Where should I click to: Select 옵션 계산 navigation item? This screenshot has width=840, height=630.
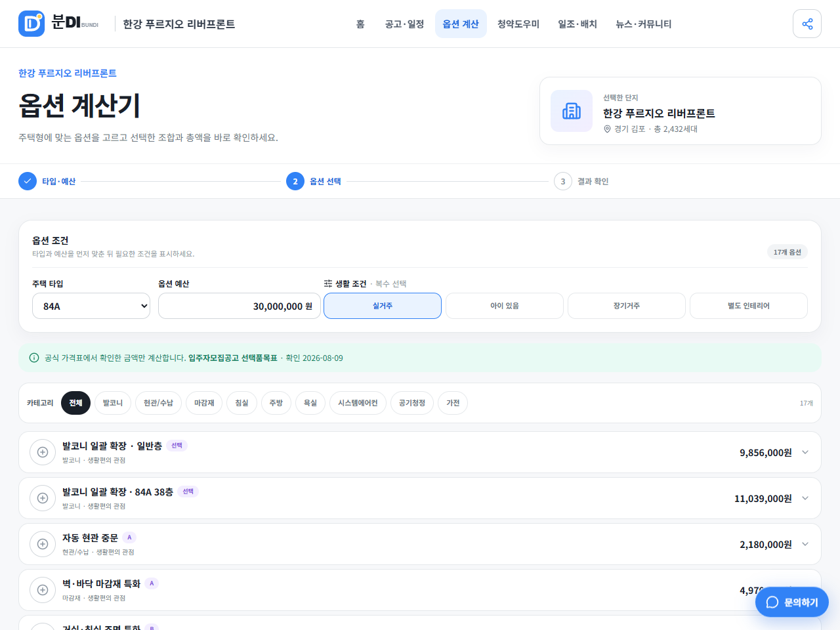coord(461,24)
